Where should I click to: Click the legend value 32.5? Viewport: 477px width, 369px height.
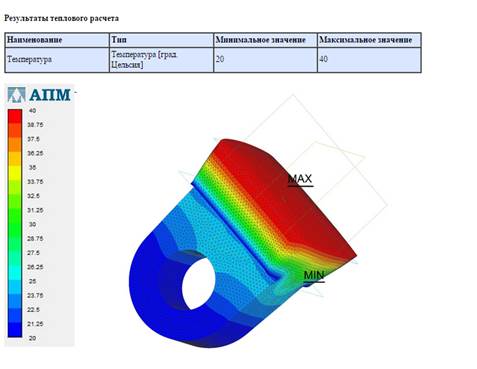point(33,196)
